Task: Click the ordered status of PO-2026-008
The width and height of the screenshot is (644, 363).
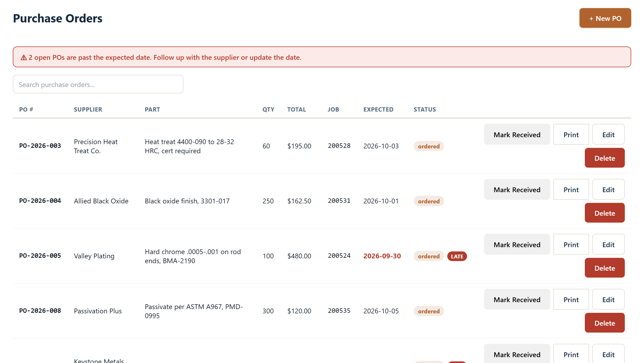Action: click(429, 311)
